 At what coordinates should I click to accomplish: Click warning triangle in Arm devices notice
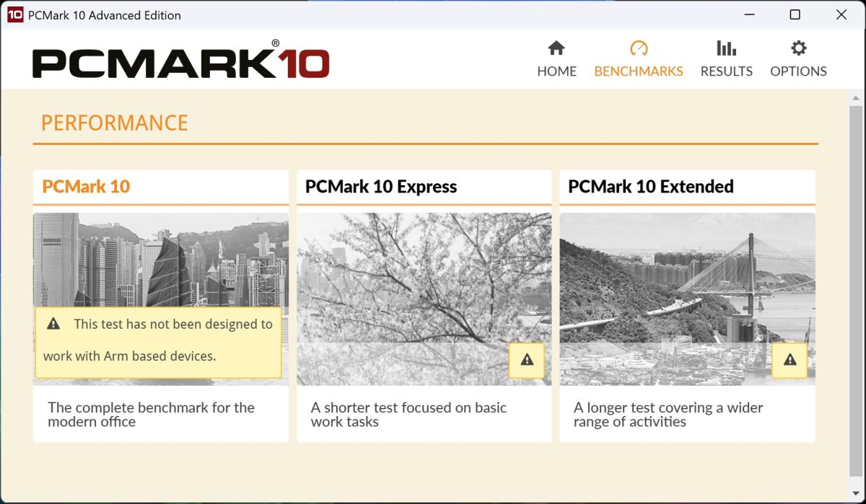(x=53, y=324)
